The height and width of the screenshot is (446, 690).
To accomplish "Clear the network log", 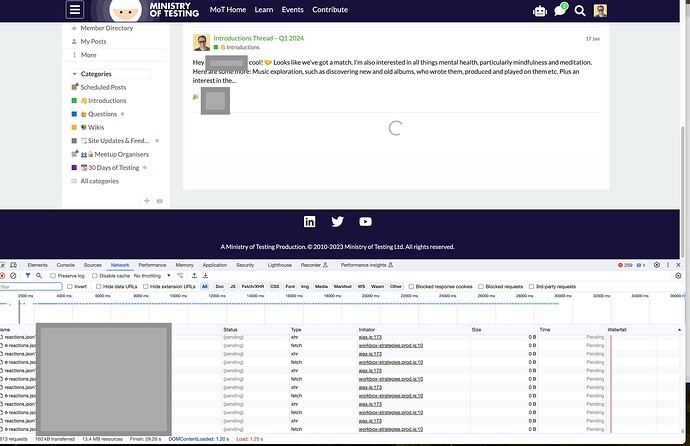I will coord(13,276).
